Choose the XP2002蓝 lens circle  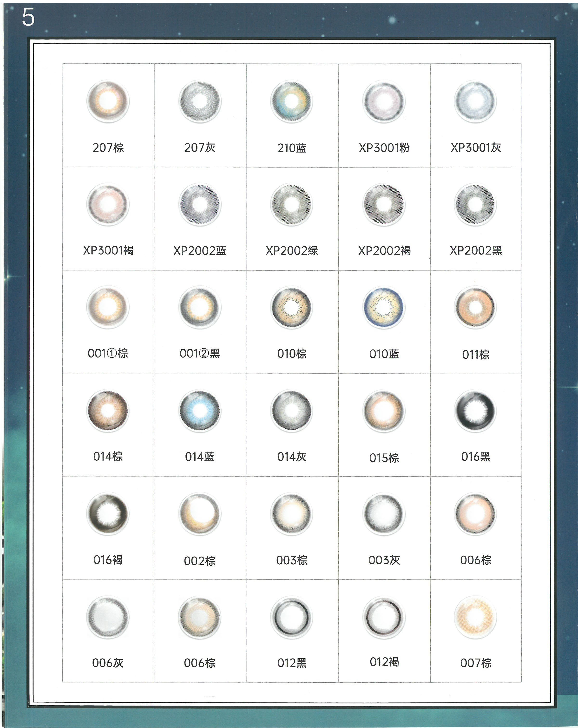pyautogui.click(x=200, y=205)
